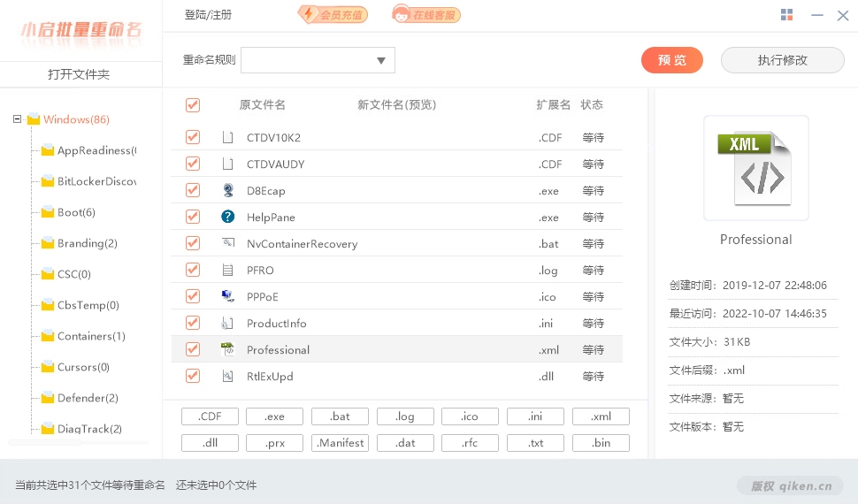This screenshot has width=858, height=504.
Task: Click the HelpPane question mark icon
Action: click(x=228, y=217)
